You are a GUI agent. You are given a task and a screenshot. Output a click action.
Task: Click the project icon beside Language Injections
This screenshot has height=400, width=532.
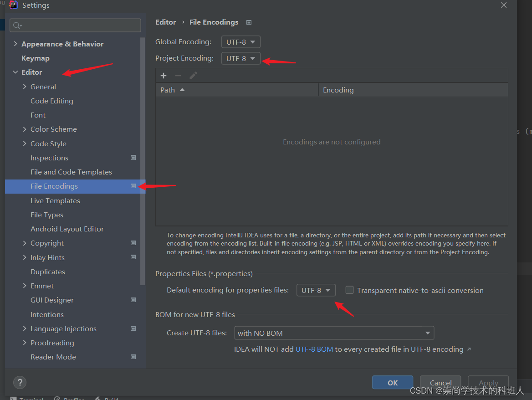(133, 328)
